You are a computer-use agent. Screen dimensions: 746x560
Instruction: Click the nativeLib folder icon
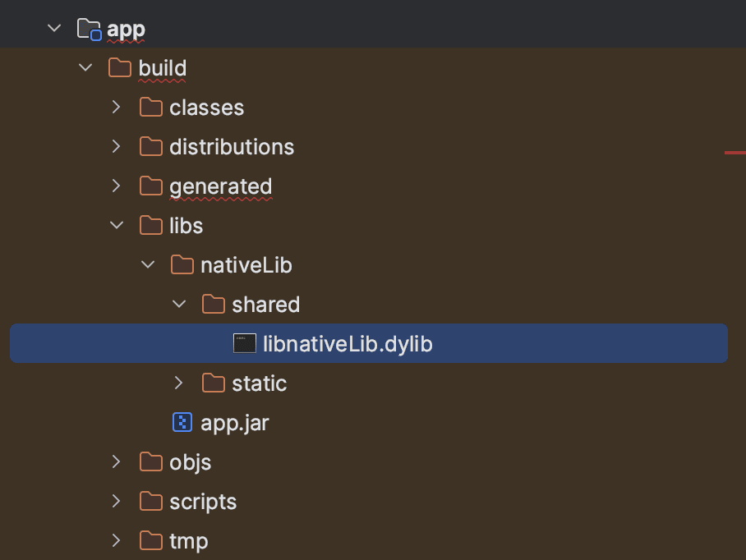point(182,264)
